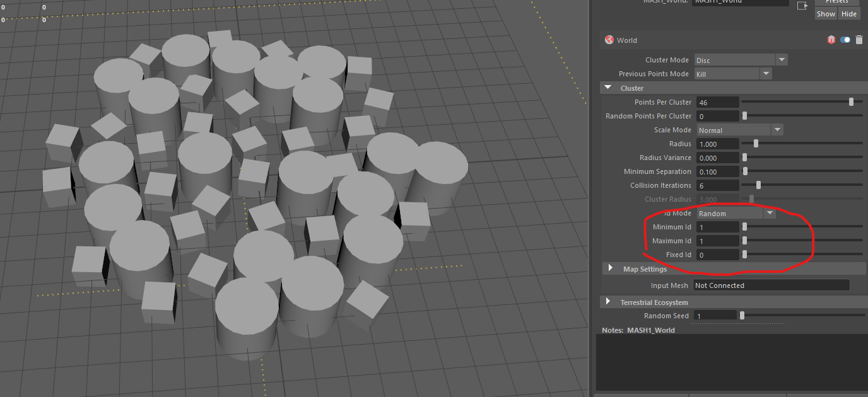Disable the World node with its toggle switch

coord(845,39)
